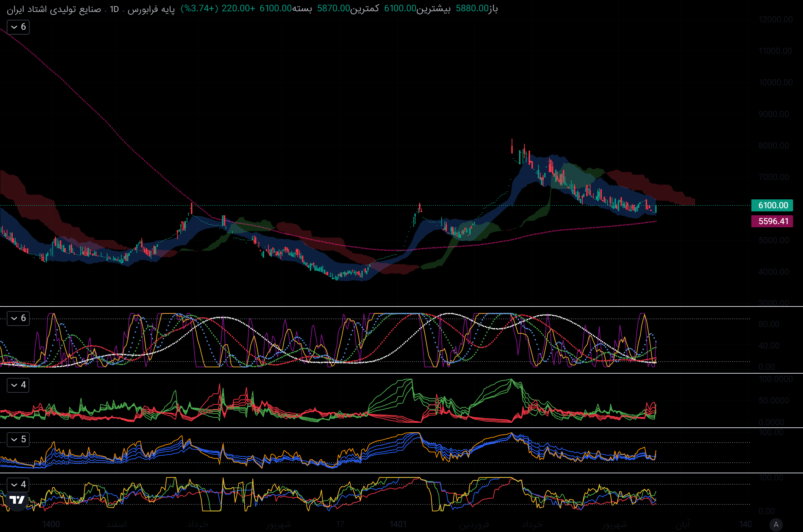Select the magenta 5596.41 price label
The width and height of the screenshot is (803, 532).
[772, 221]
